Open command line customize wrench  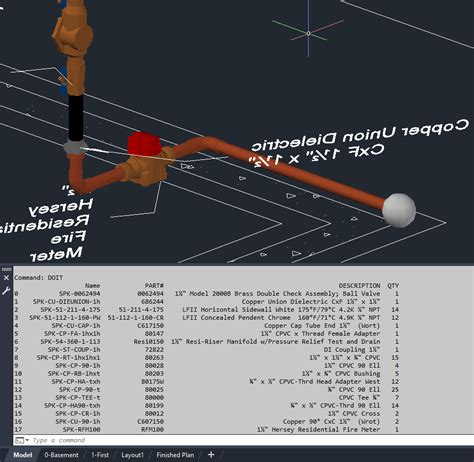(x=6, y=291)
